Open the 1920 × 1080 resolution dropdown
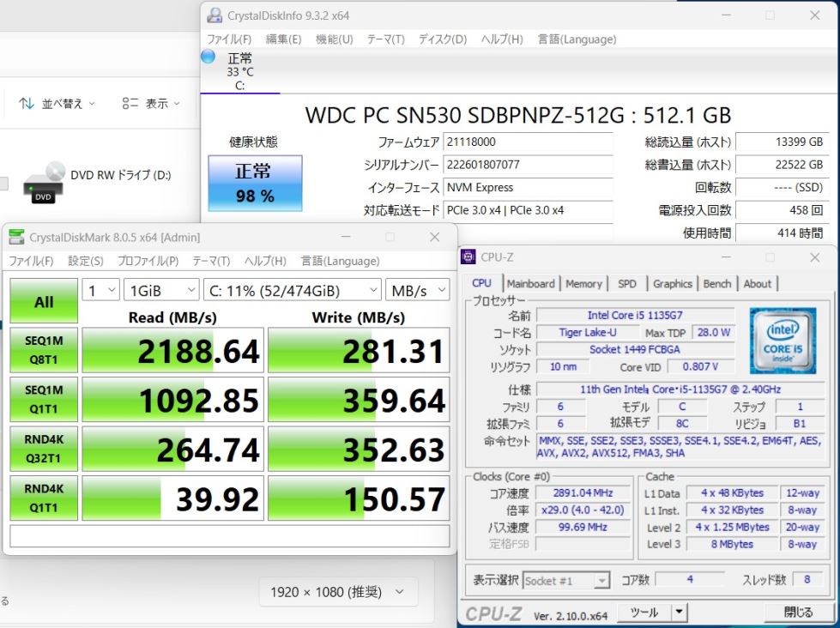The height and width of the screenshot is (628, 840). coord(338,592)
